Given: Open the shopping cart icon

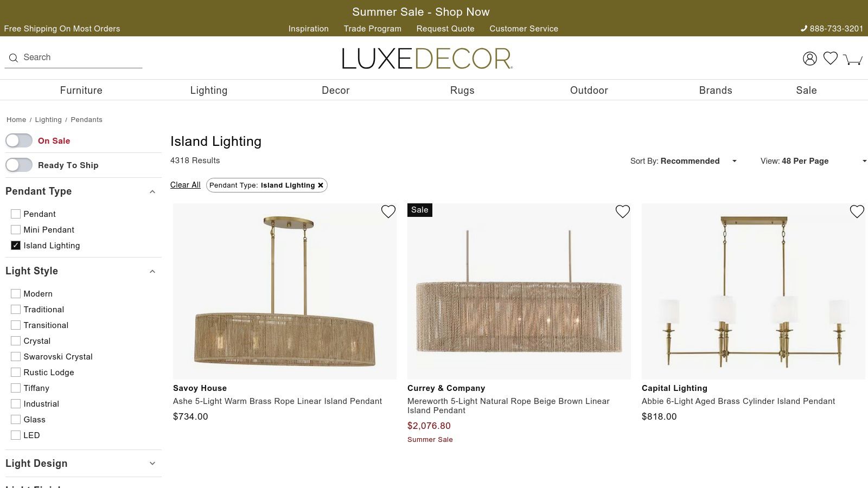Looking at the screenshot, I should (x=853, y=60).
